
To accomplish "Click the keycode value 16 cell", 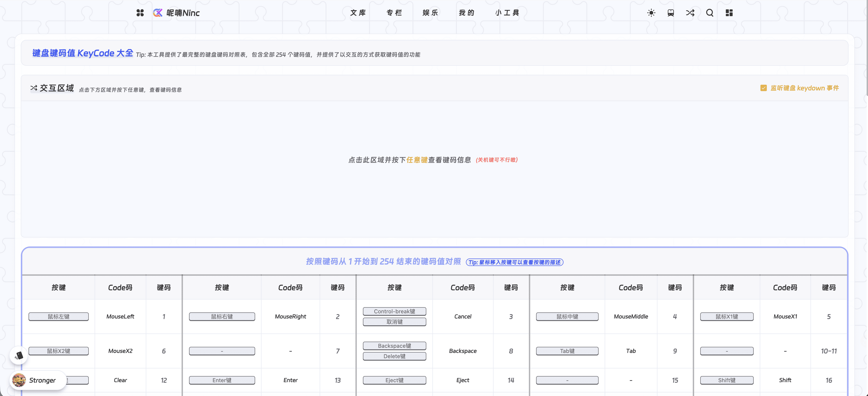I will click(829, 380).
